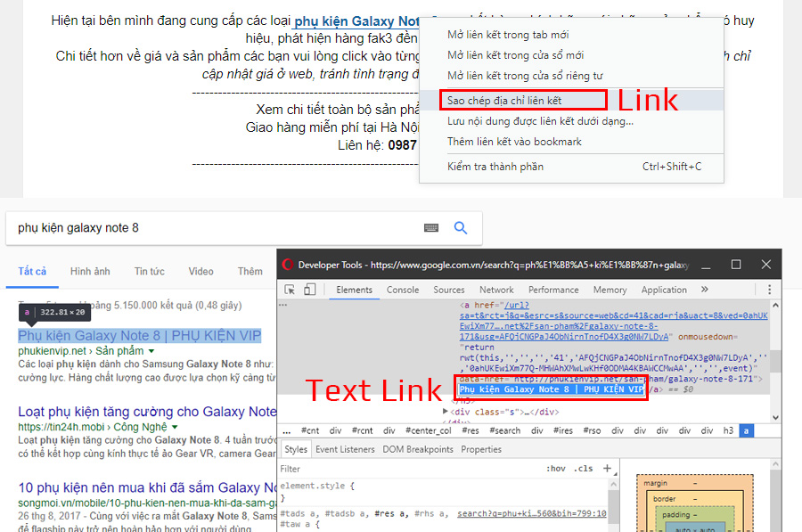Toggle the :hov element state panel
802x532 pixels.
[x=555, y=469]
